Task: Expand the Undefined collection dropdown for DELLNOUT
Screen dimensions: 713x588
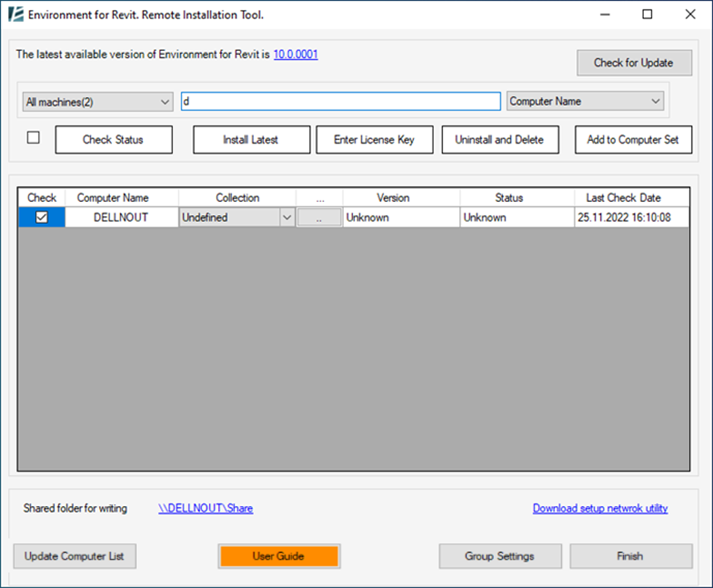Action: tap(286, 217)
